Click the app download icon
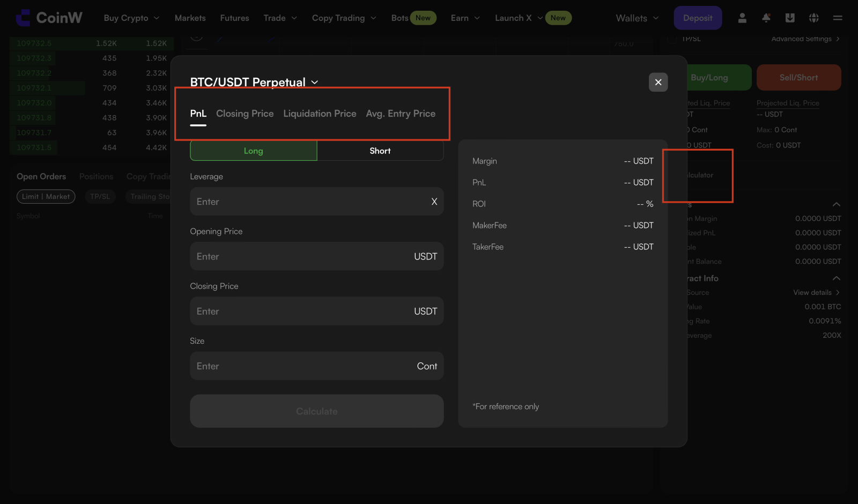The height and width of the screenshot is (504, 858). tap(790, 18)
